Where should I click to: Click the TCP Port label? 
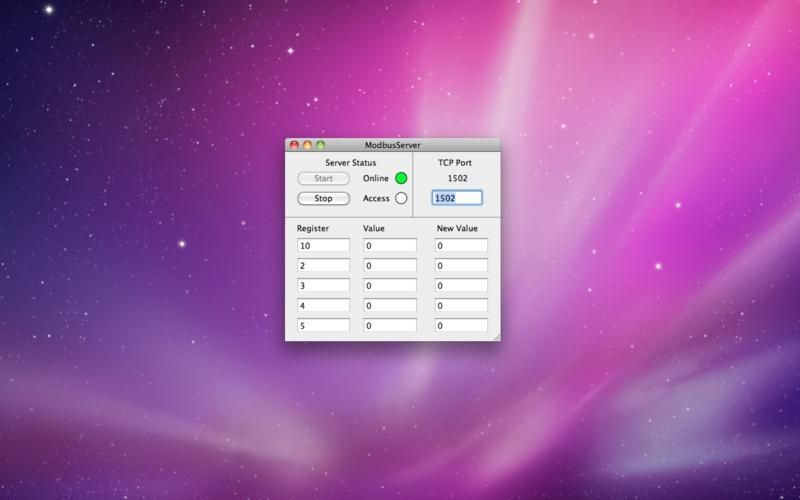(x=455, y=163)
